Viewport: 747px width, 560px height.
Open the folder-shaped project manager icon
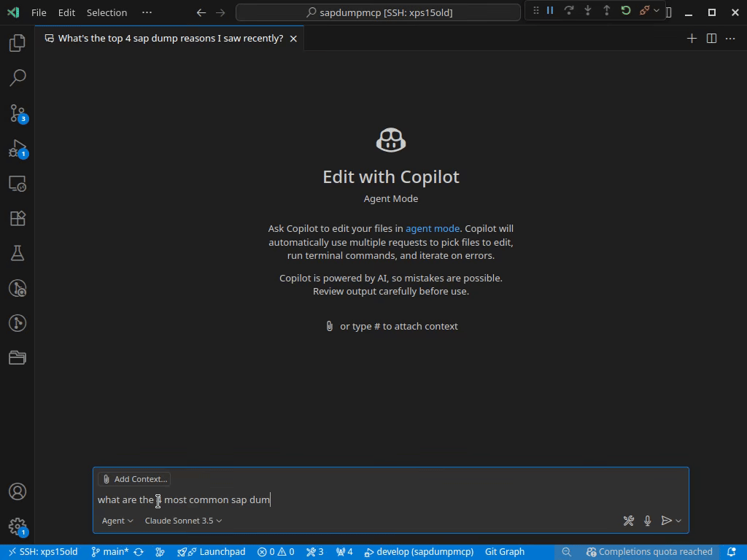coord(18,357)
